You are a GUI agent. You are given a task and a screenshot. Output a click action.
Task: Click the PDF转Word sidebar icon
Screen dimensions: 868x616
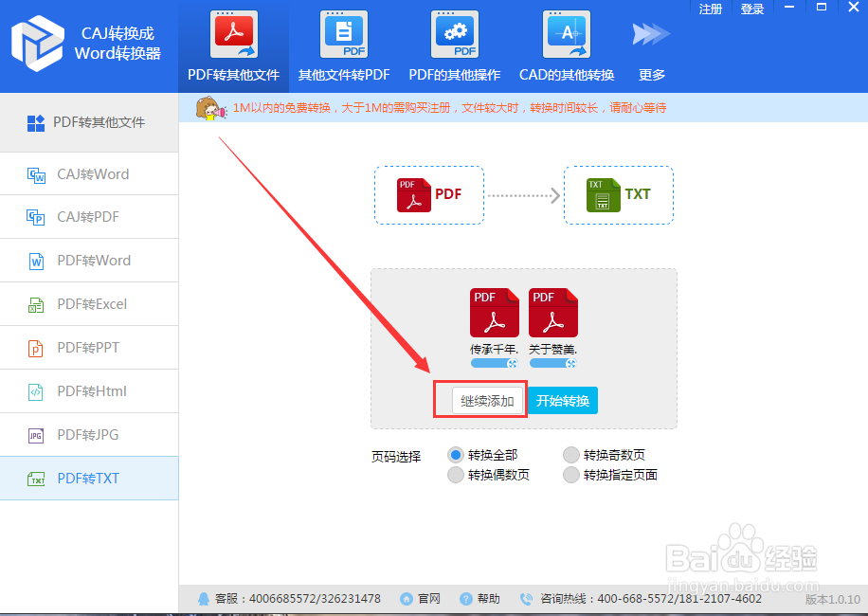pyautogui.click(x=37, y=261)
